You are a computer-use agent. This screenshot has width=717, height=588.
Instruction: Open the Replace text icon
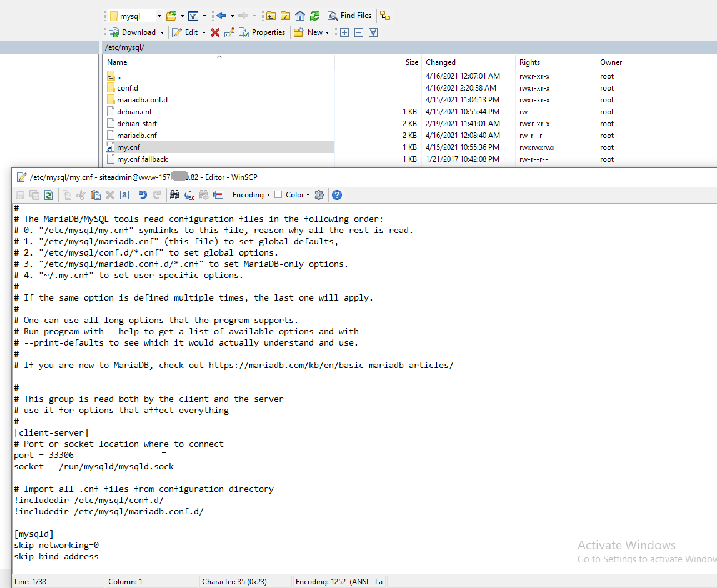(x=189, y=195)
